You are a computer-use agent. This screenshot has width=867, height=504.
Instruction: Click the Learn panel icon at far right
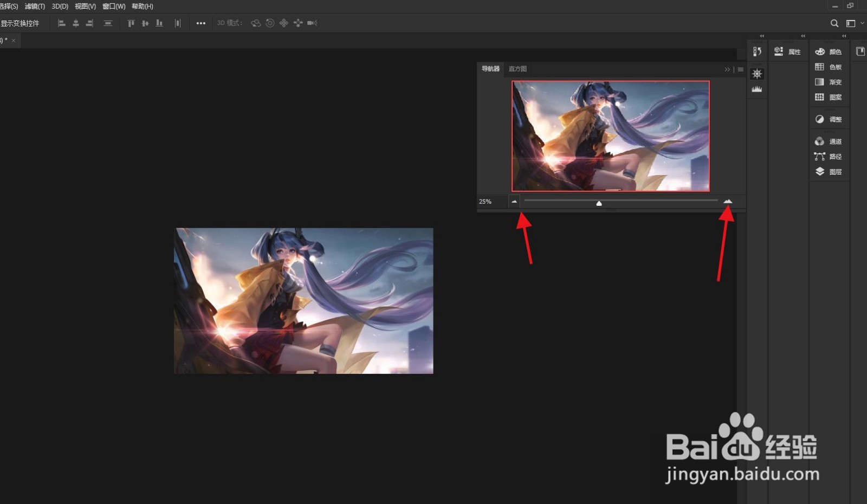pos(860,51)
